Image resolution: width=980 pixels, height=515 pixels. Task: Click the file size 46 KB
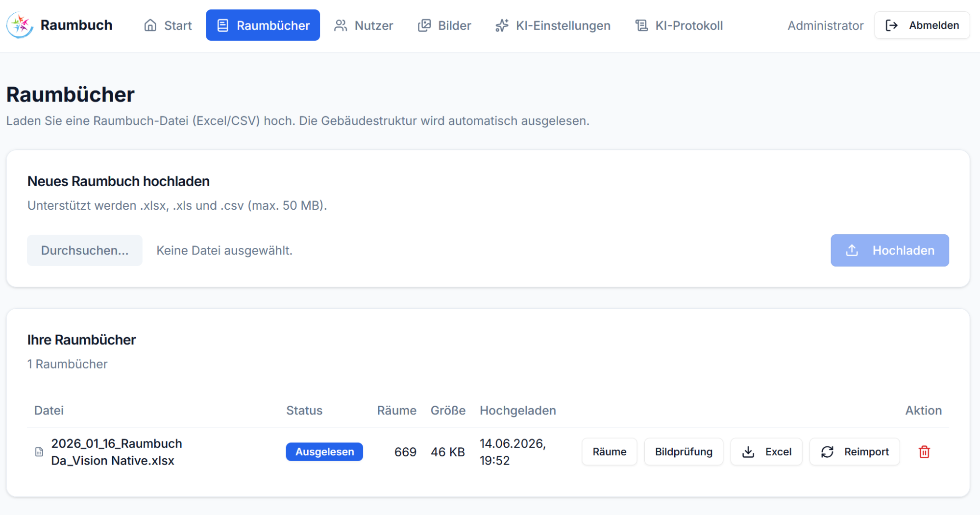[448, 452]
